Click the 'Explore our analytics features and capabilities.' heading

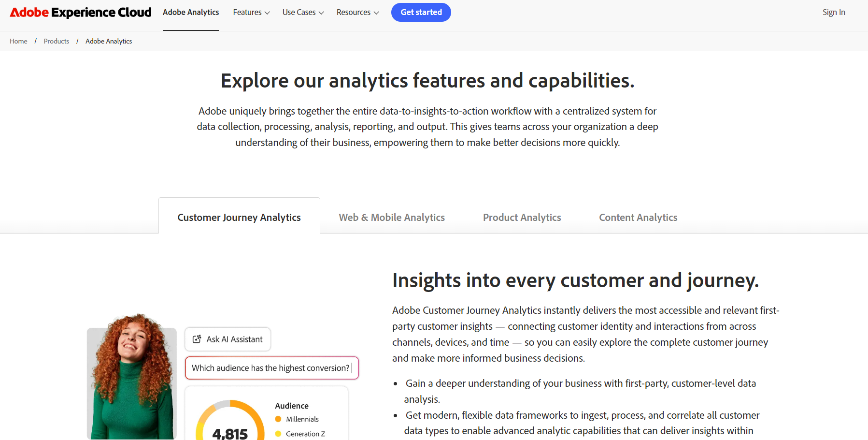pos(427,80)
